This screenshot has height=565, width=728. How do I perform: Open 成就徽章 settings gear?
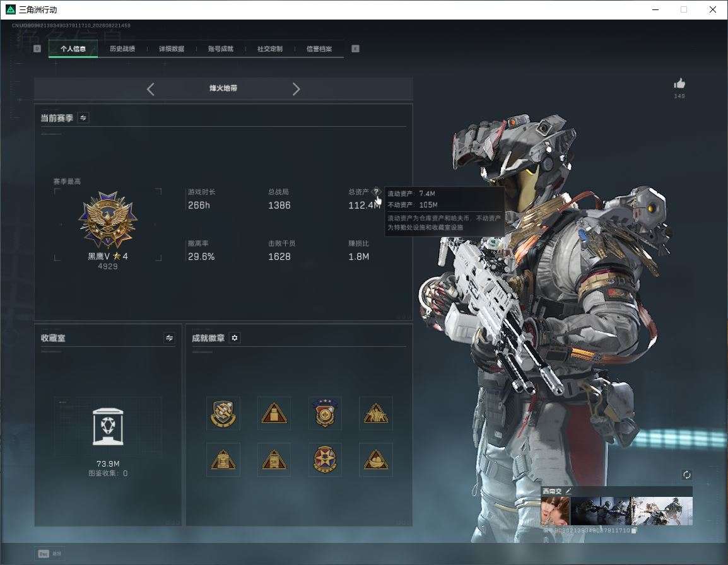[235, 338]
